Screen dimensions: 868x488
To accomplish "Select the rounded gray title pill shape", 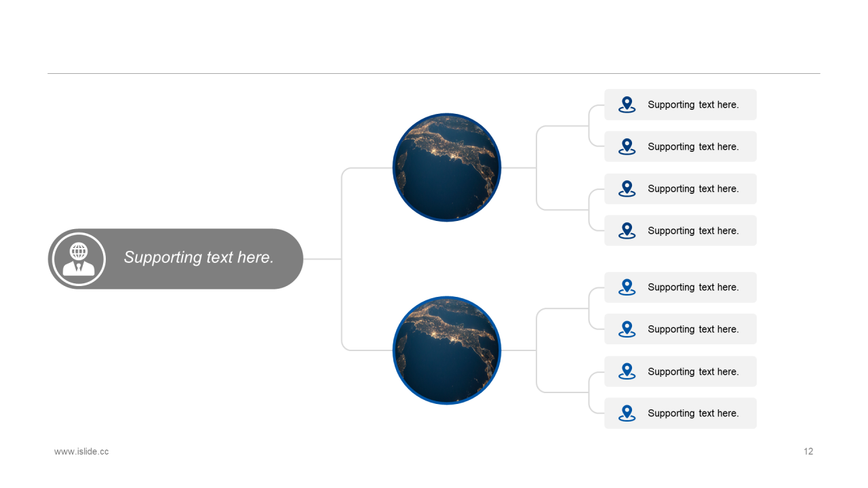I will coord(176,259).
